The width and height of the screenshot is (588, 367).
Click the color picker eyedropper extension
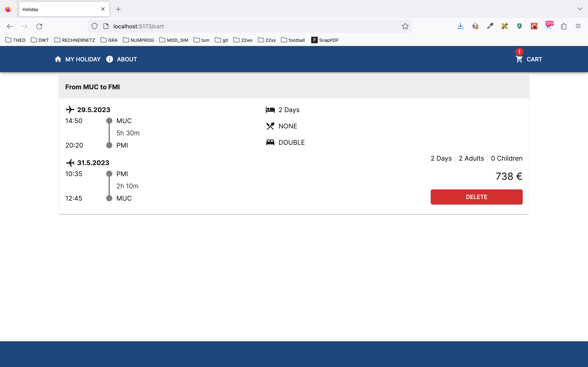pos(490,26)
